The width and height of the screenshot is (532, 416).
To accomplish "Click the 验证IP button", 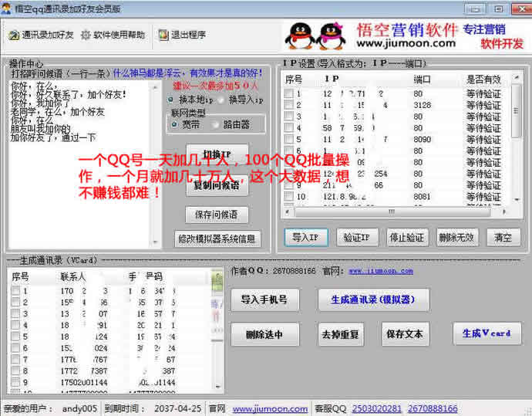I will click(x=357, y=238).
